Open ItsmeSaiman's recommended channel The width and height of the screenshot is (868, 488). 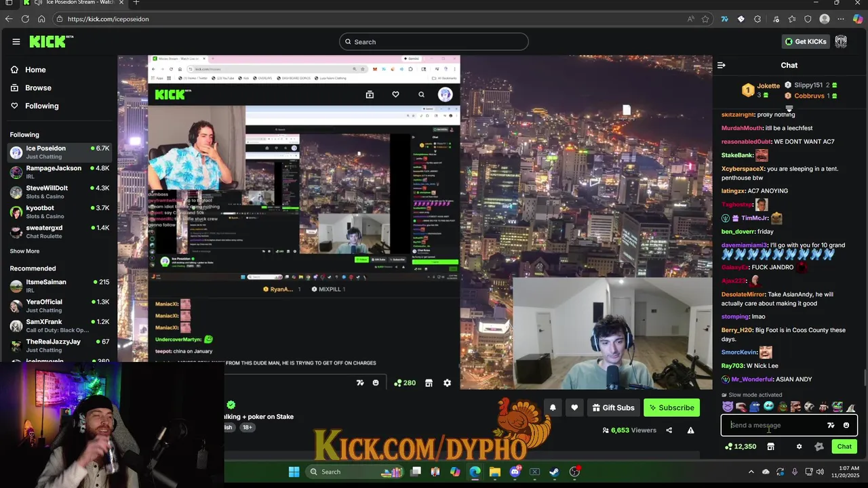click(59, 285)
